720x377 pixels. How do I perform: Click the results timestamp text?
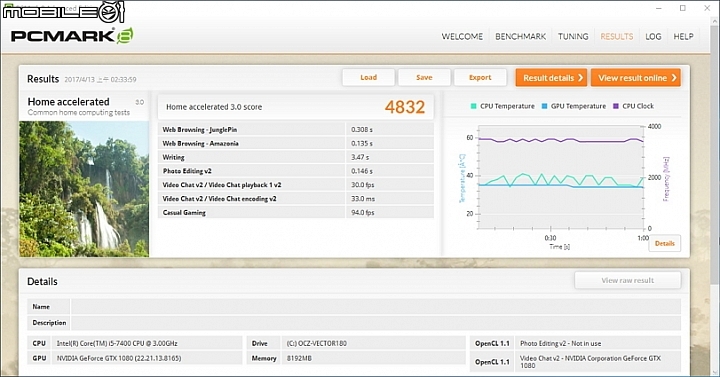[x=100, y=79]
